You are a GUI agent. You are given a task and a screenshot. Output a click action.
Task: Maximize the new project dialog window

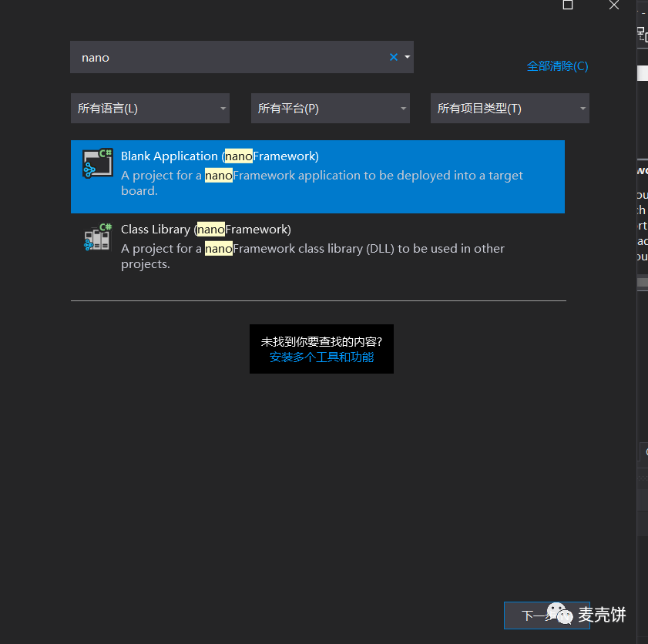pyautogui.click(x=568, y=5)
